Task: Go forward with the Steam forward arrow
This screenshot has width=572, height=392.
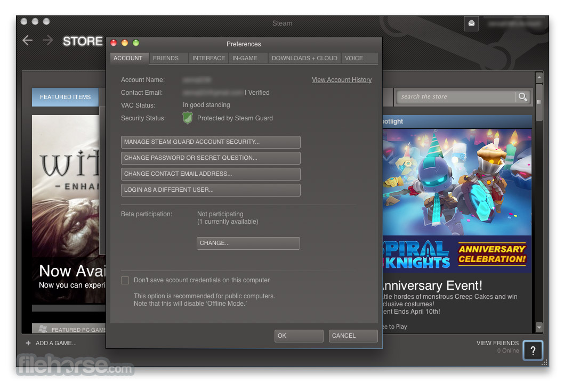Action: [48, 40]
